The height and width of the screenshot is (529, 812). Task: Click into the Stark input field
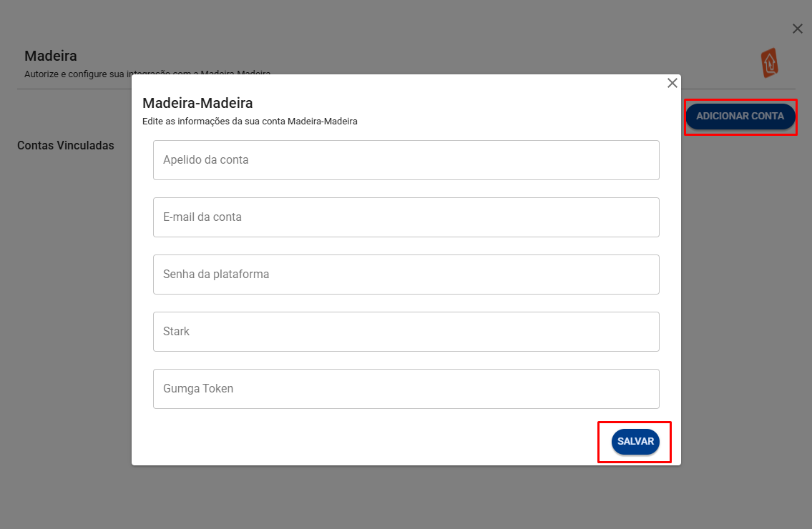pos(406,332)
